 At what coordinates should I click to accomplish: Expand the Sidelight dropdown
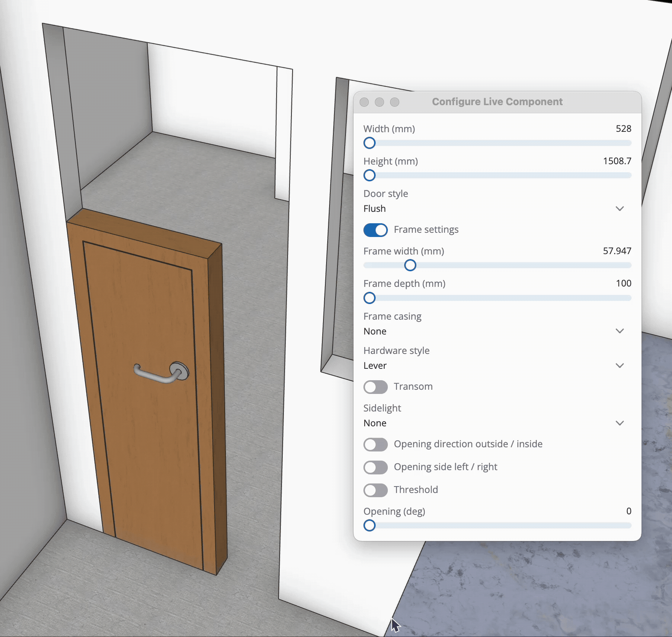(x=494, y=423)
